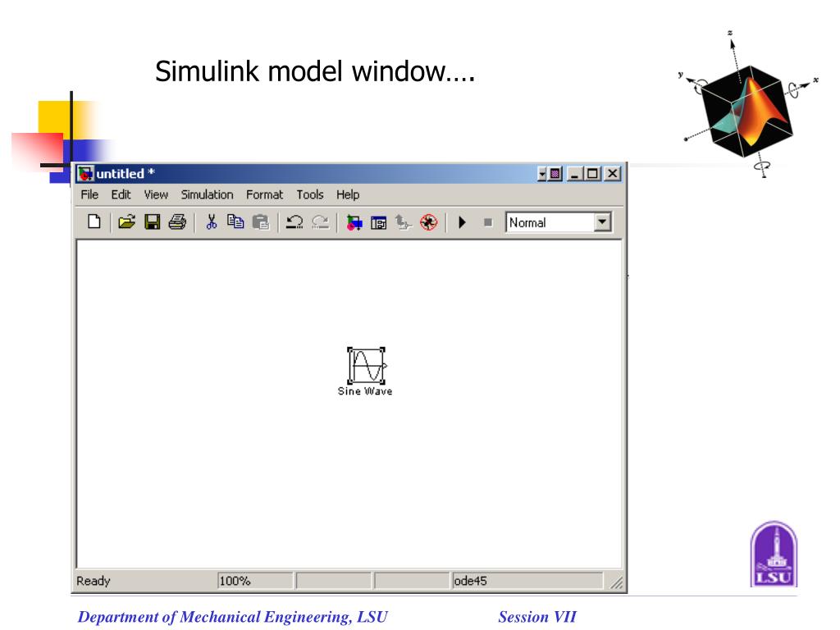Undo the last action

(x=294, y=221)
